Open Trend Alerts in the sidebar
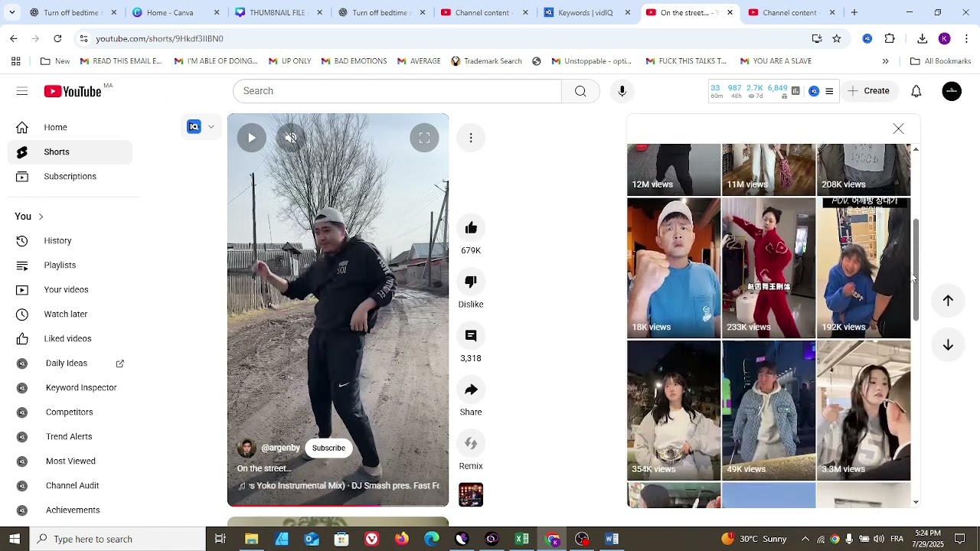Viewport: 980px width, 551px height. pyautogui.click(x=70, y=437)
